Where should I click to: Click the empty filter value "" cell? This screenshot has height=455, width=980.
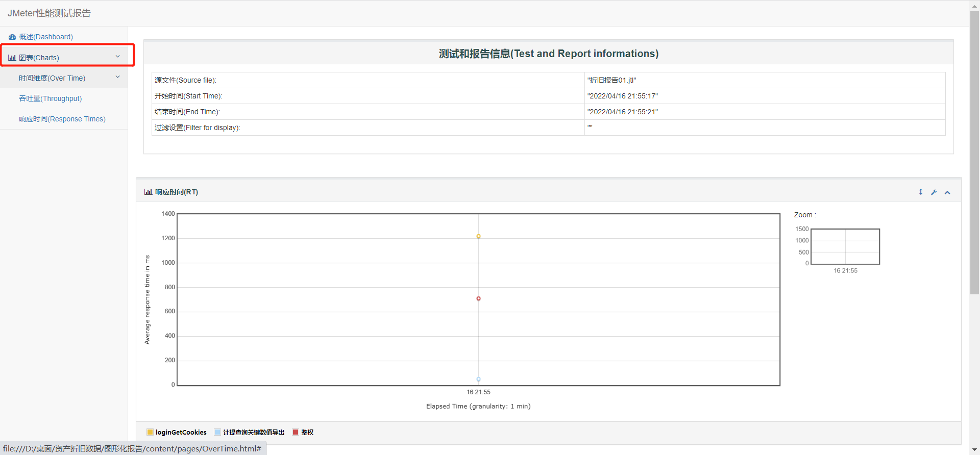point(765,128)
